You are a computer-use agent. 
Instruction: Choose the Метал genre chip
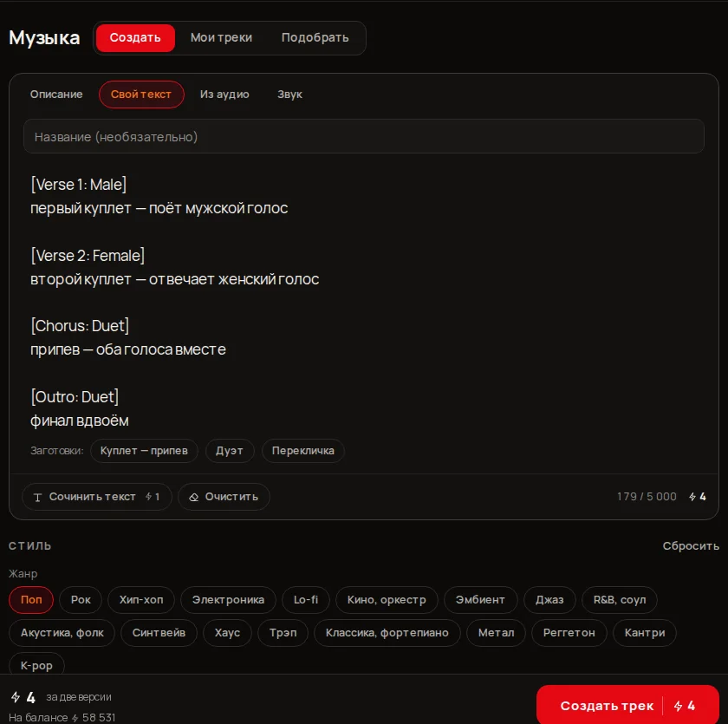tap(496, 632)
